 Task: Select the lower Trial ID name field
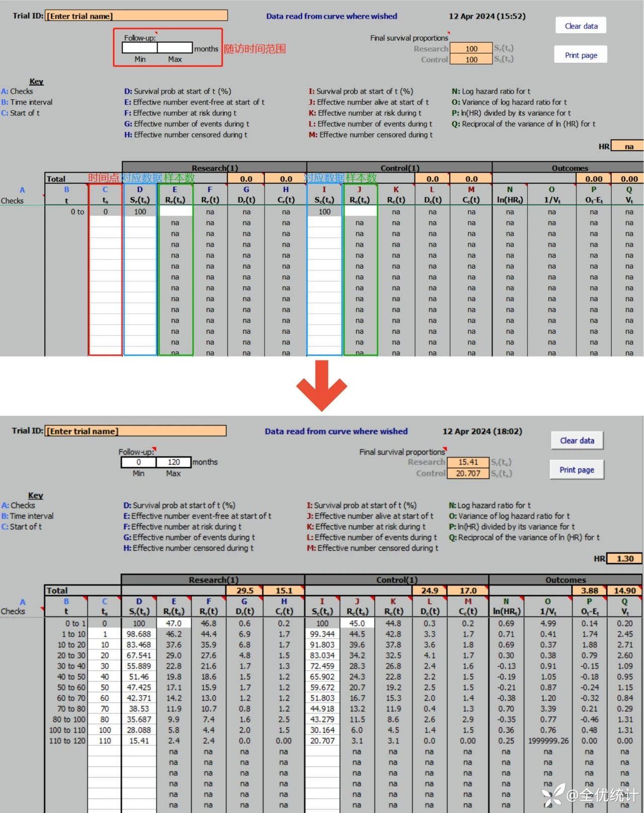tap(135, 431)
